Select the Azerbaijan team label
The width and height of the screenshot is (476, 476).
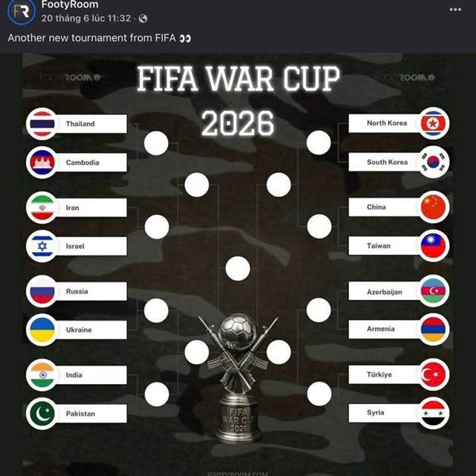[385, 292]
